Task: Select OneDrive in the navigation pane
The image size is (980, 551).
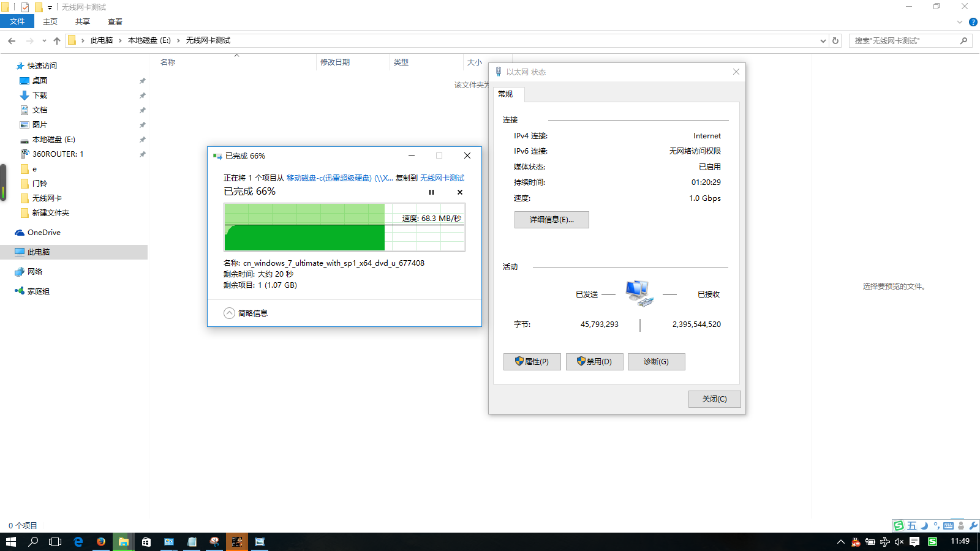Action: (x=43, y=233)
